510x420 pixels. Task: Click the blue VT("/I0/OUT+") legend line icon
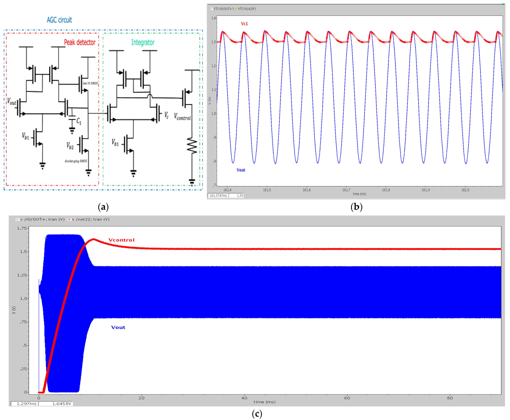pyautogui.click(x=212, y=9)
